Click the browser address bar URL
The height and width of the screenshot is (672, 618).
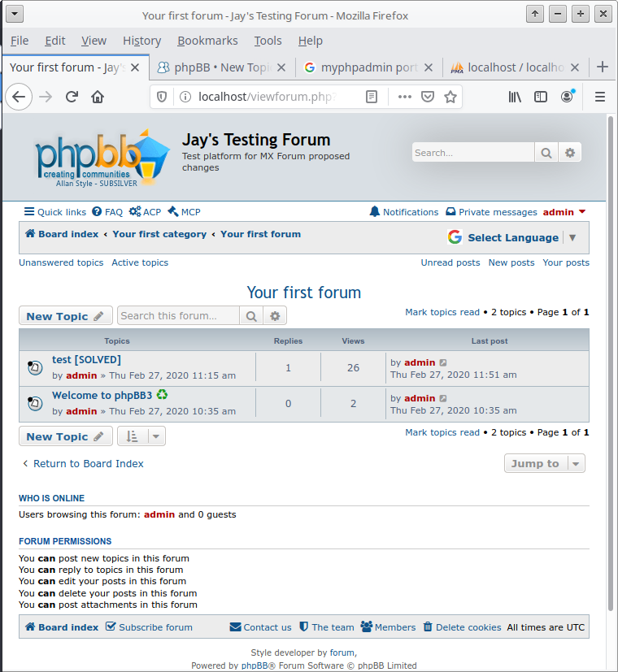(x=267, y=97)
